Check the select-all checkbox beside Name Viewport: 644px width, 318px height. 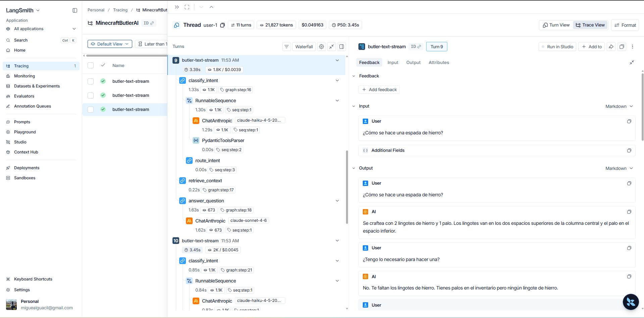pyautogui.click(x=91, y=65)
